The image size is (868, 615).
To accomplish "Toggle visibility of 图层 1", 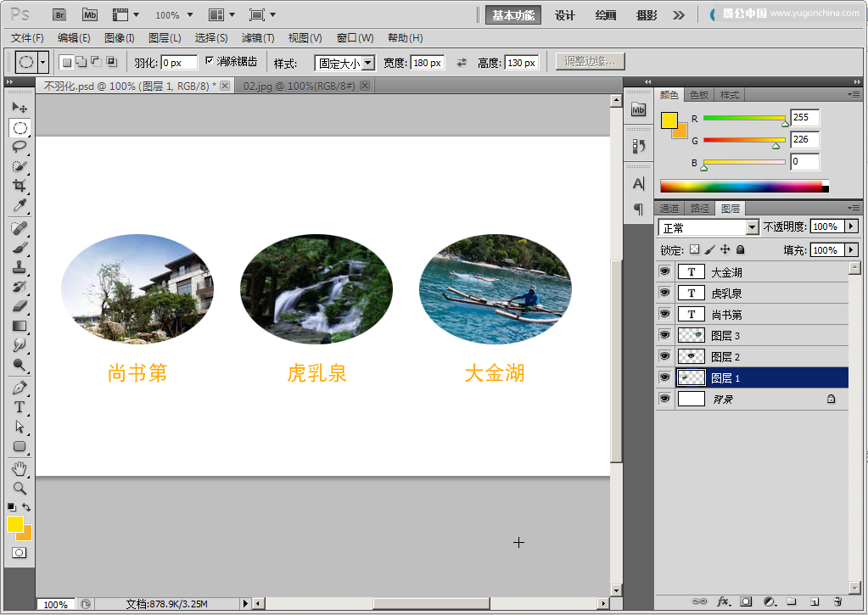I will 665,377.
